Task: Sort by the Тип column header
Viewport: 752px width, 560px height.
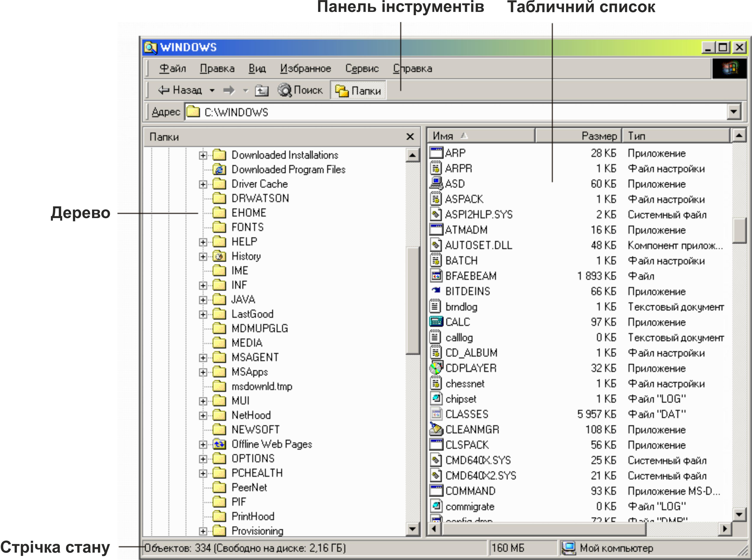Action: coord(676,136)
